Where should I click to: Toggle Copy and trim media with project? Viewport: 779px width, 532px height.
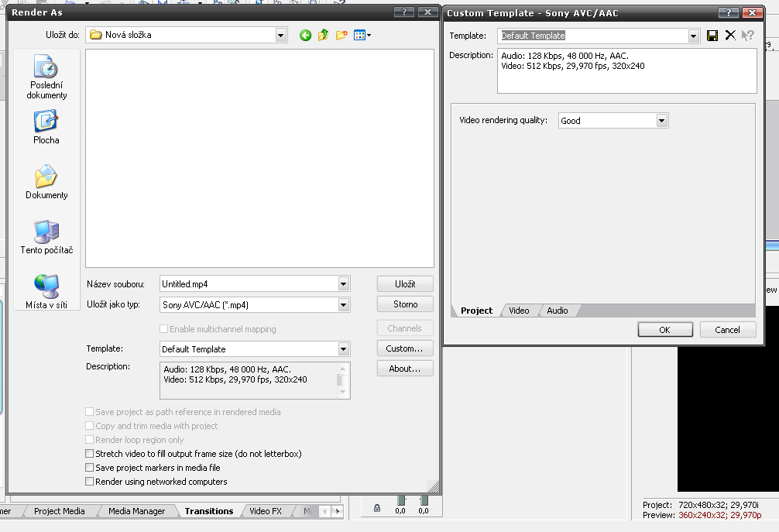[x=89, y=426]
